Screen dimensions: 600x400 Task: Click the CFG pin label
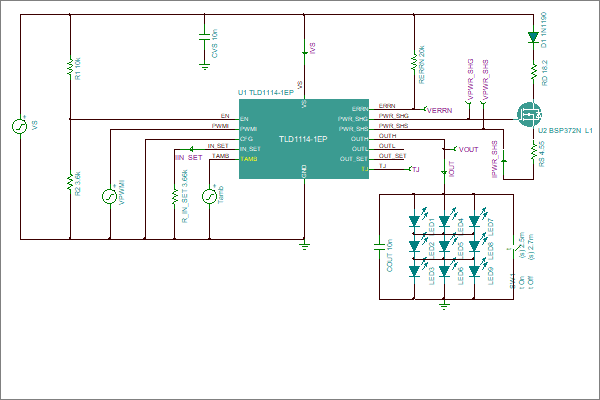point(246,139)
